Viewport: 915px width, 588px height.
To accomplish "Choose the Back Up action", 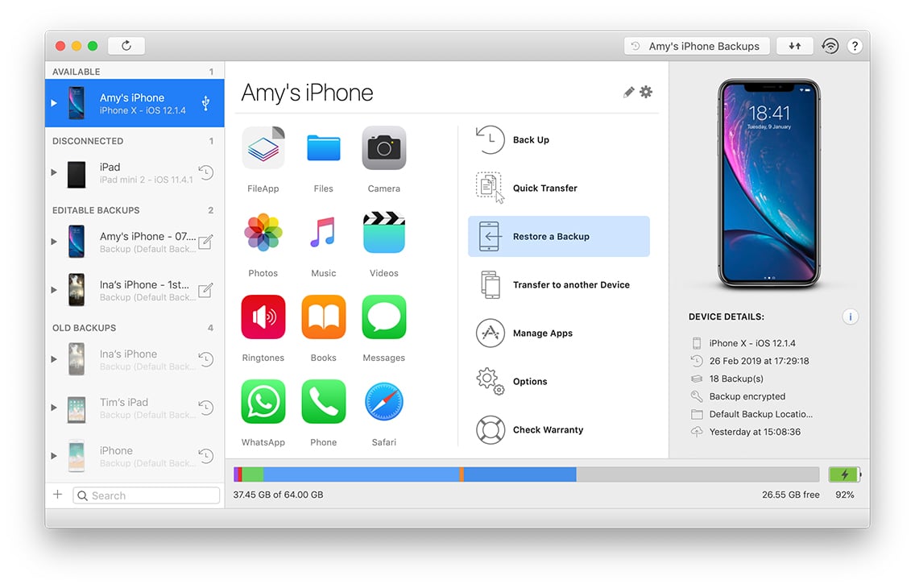I will pyautogui.click(x=559, y=140).
